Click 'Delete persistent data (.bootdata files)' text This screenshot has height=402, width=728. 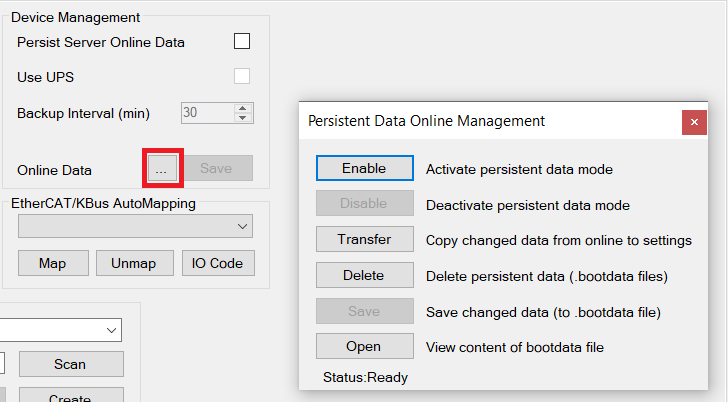tap(547, 277)
